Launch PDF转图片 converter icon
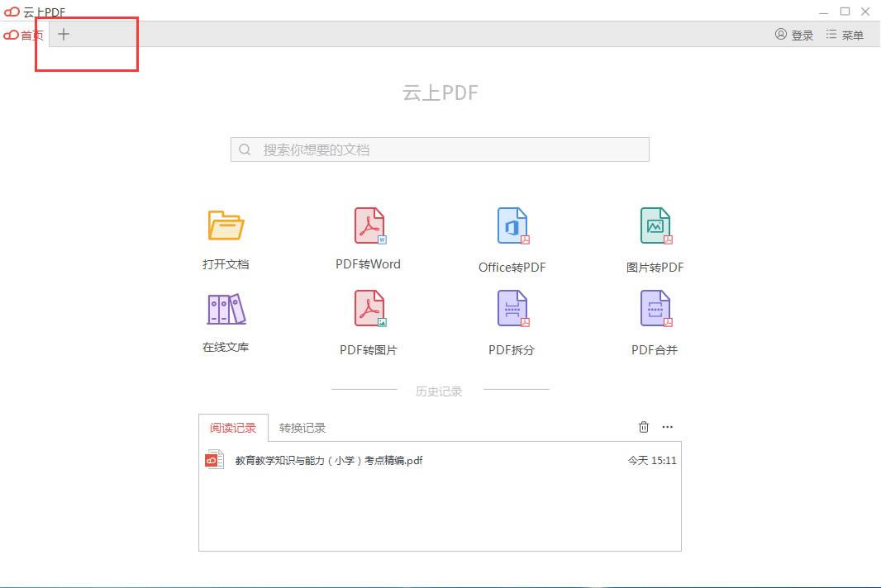The height and width of the screenshot is (588, 881). tap(369, 308)
